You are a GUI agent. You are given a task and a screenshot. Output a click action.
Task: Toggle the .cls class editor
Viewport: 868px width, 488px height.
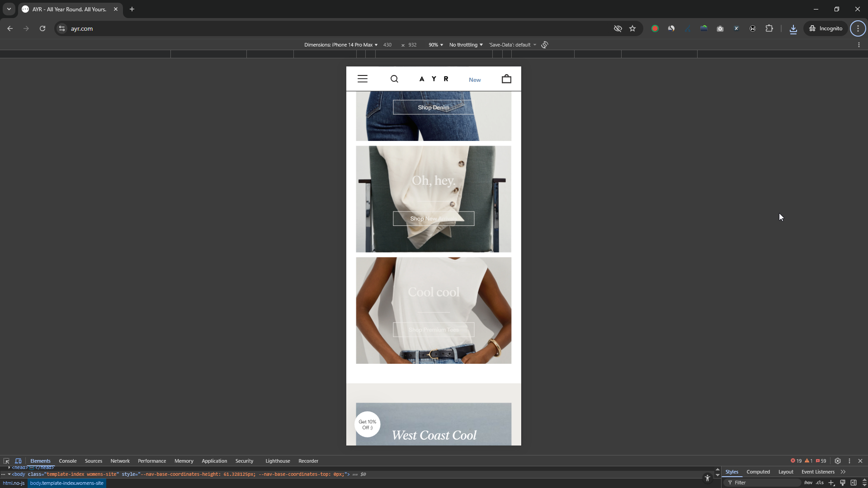[x=820, y=483]
